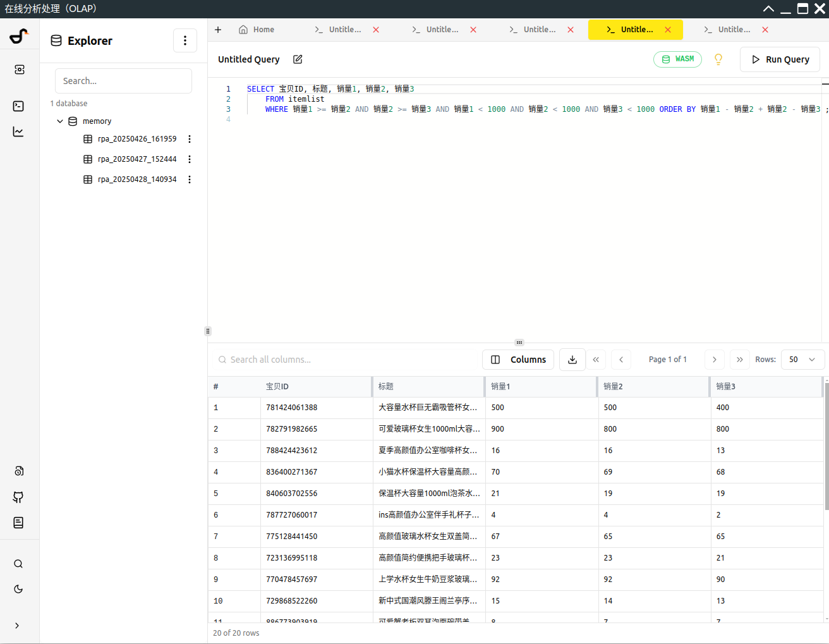This screenshot has width=829, height=644.
Task: Switch to the Home tab
Action: tap(257, 30)
